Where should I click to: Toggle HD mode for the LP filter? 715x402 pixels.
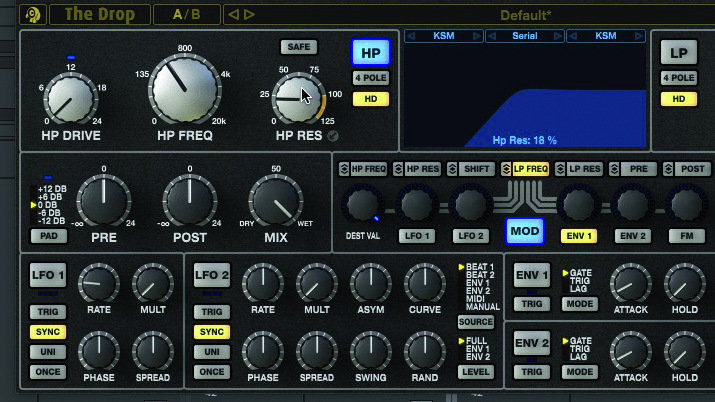tap(679, 99)
